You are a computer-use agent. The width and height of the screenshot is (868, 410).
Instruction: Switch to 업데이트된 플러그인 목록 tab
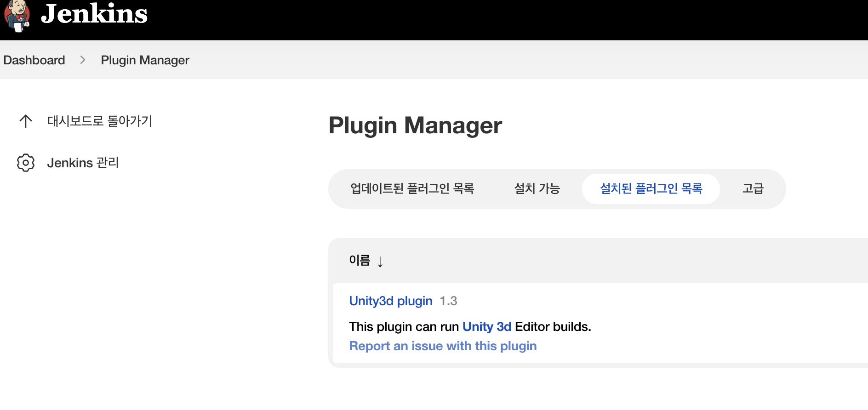point(412,188)
